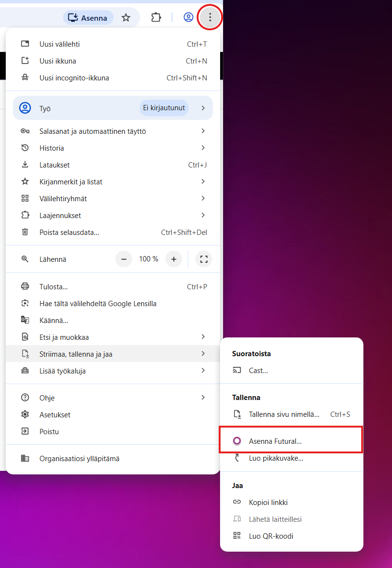The image size is (392, 568).
Task: Bookmark this page with the star icon
Action: (x=126, y=18)
